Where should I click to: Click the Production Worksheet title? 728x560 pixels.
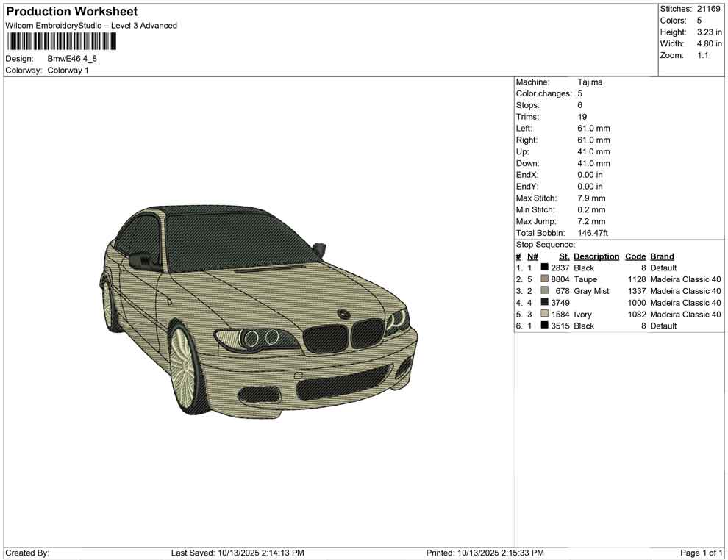(72, 12)
